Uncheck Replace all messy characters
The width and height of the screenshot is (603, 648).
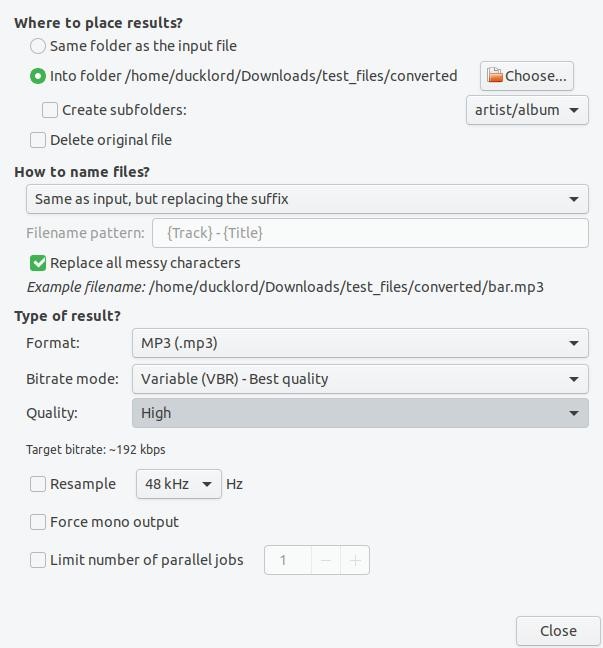[x=38, y=263]
